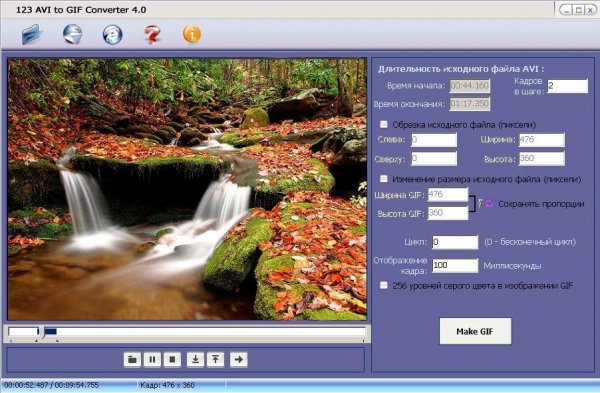The image size is (600, 393).
Task: Click the Кадр: 476 x 360 status text
Action: pyautogui.click(x=167, y=385)
